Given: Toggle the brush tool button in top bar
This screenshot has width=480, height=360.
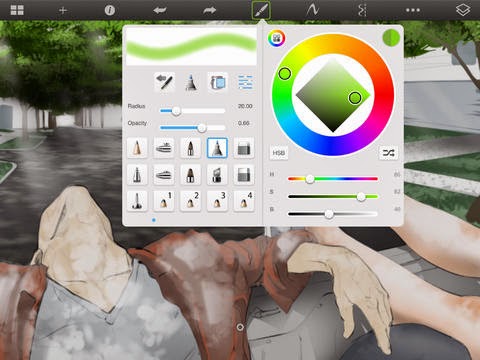Looking at the screenshot, I should click(261, 10).
